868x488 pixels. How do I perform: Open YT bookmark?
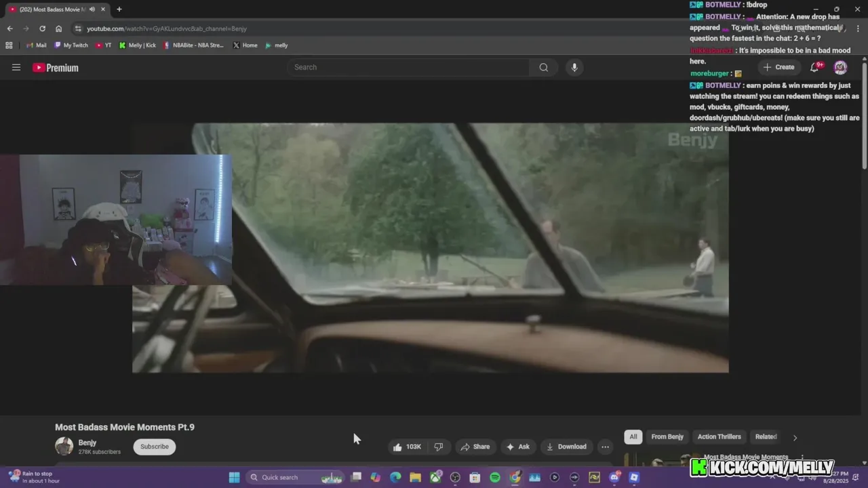[x=104, y=45]
